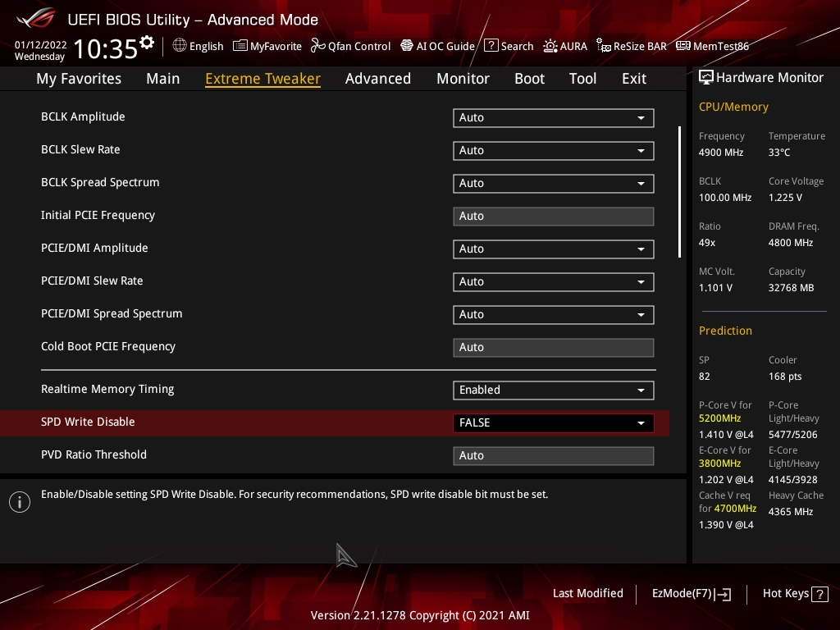The width and height of the screenshot is (840, 630).
Task: Expand the PCIE/DMI Slew Rate dropdown
Action: tap(553, 281)
